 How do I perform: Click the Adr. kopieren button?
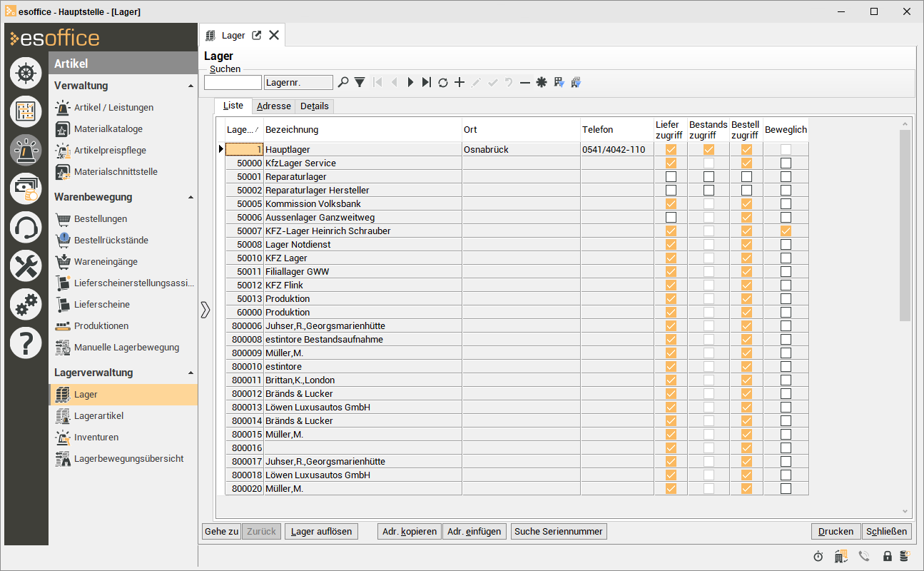[410, 532]
